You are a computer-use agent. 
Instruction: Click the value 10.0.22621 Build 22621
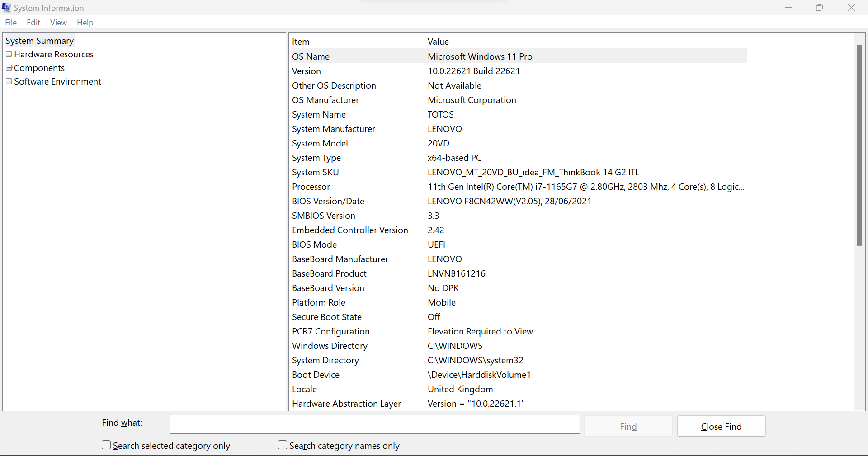[x=474, y=71]
